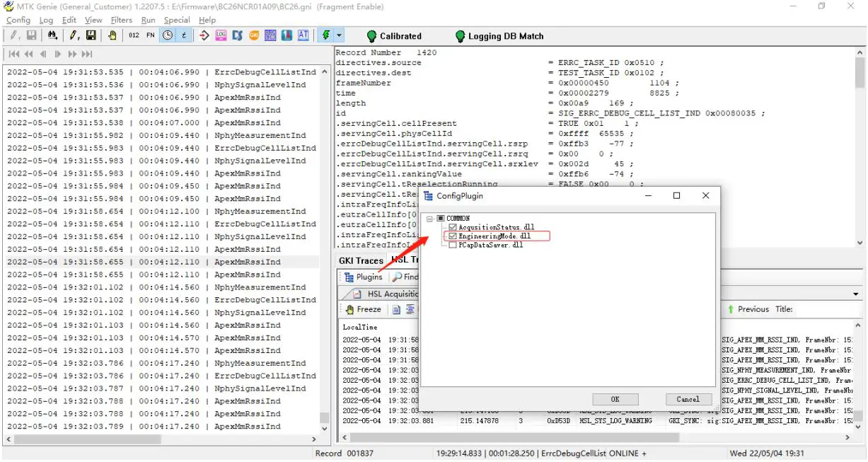Image resolution: width=868 pixels, height=462 pixels.
Task: Click the FN toolbar button
Action: [151, 35]
